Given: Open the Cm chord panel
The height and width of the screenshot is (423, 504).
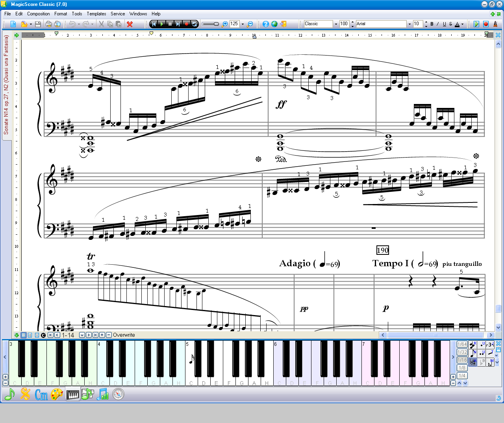Looking at the screenshot, I should point(41,394).
